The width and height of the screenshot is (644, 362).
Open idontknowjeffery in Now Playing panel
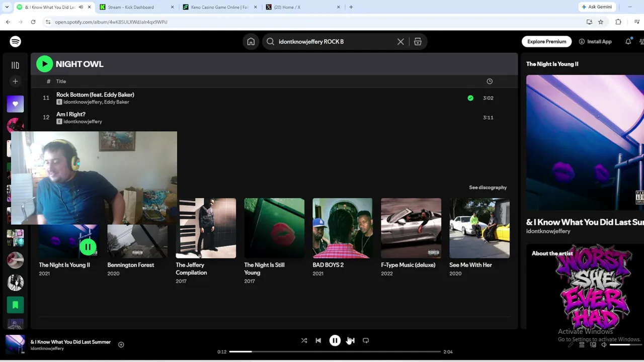pyautogui.click(x=548, y=231)
